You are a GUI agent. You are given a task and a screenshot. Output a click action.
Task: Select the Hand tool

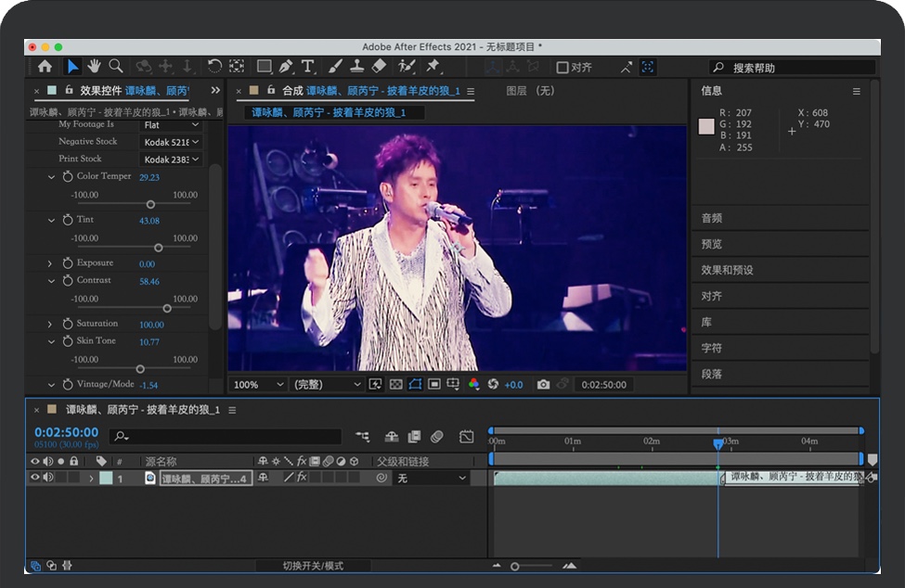pyautogui.click(x=94, y=66)
